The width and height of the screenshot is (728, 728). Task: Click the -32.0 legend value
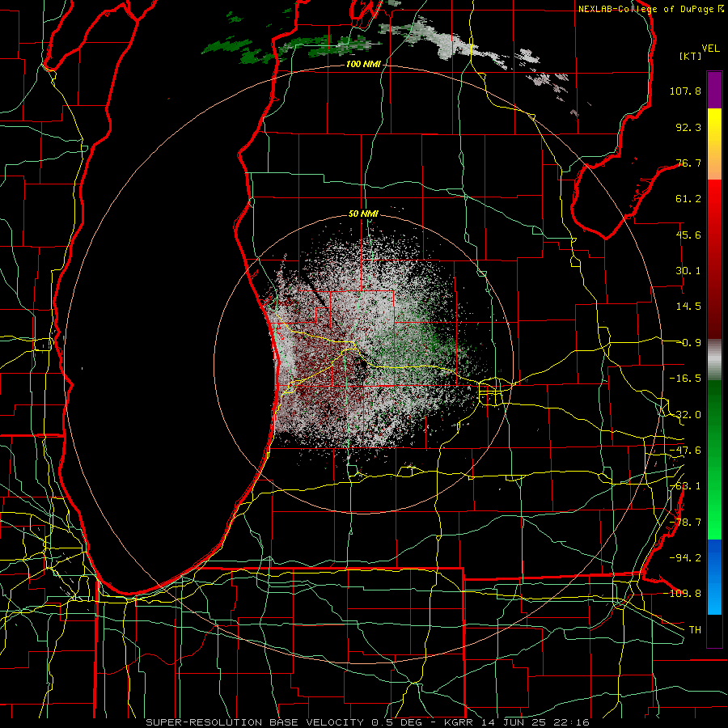click(685, 415)
